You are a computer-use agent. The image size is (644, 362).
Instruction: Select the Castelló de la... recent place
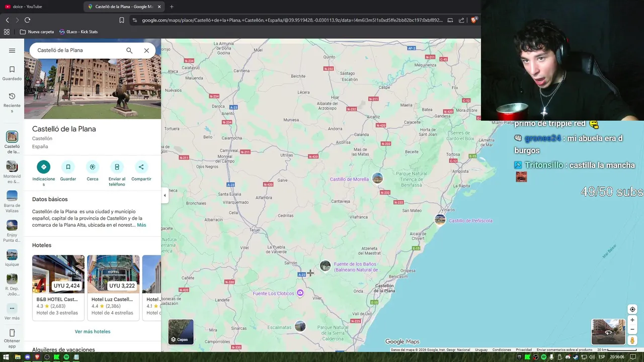coord(12,142)
